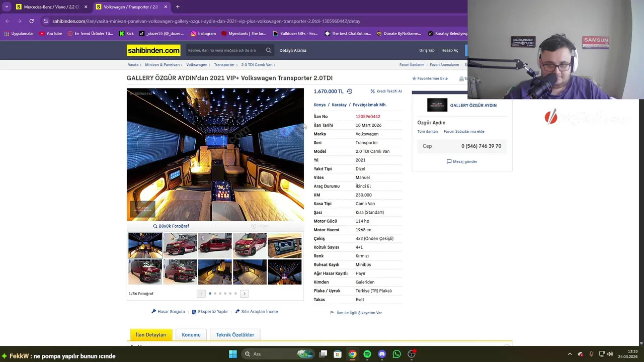Viewport: 644px width, 362px height.
Task: Click the Kredi Teklifi Al percent icon link
Action: click(386, 92)
